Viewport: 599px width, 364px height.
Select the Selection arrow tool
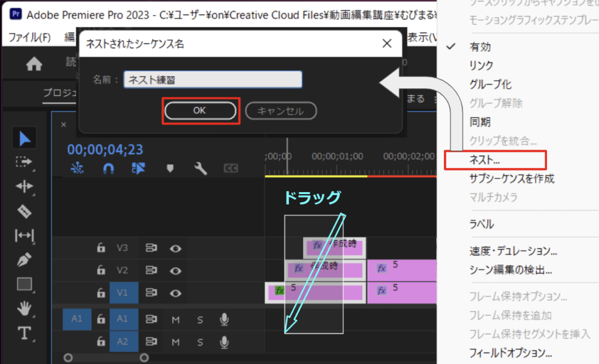click(25, 138)
